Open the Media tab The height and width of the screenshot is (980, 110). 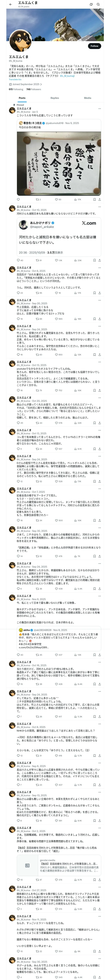coord(88,98)
